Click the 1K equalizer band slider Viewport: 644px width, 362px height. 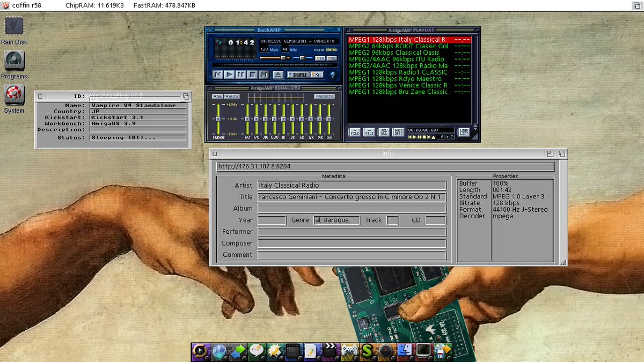click(283, 119)
